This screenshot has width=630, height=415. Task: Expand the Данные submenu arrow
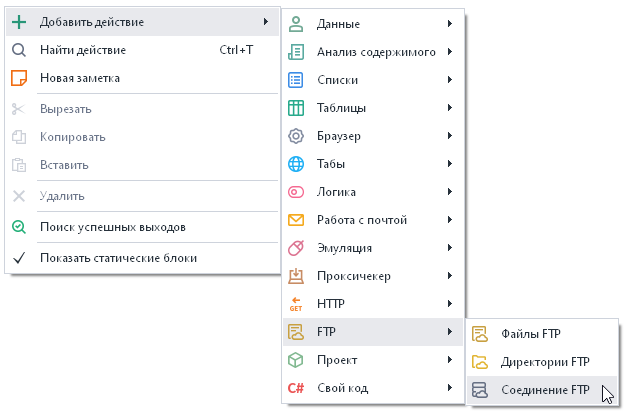click(451, 24)
